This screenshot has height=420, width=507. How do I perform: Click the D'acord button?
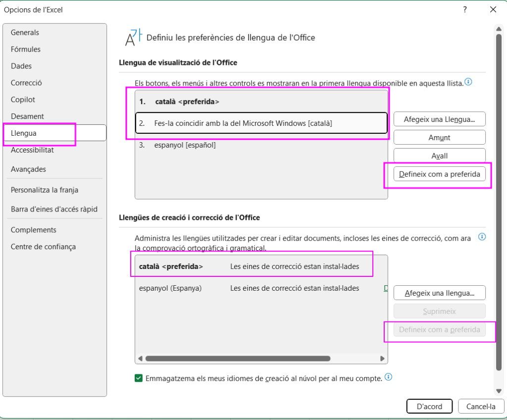click(429, 407)
